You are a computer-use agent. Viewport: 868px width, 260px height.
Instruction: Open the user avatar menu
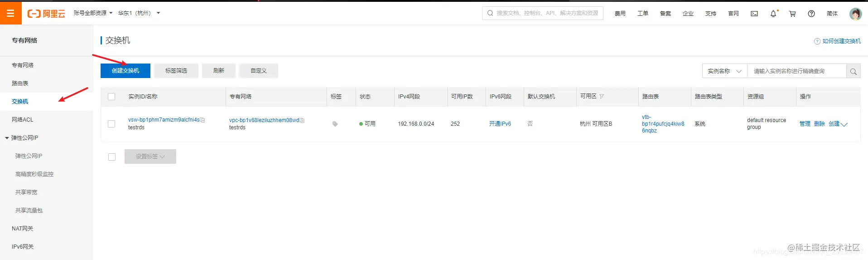pos(855,14)
